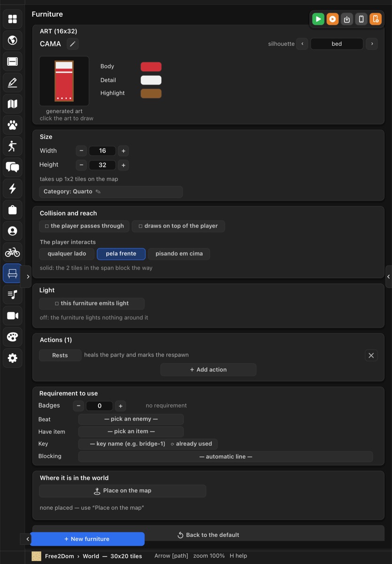This screenshot has width=392, height=564.
Task: Enable 'draws on top of the player'
Action: (178, 226)
